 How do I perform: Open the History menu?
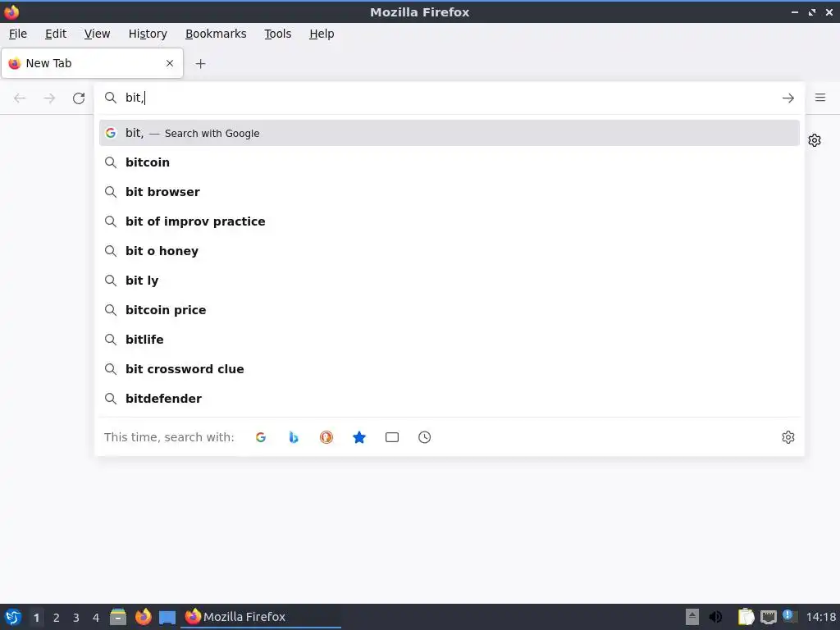pos(148,34)
